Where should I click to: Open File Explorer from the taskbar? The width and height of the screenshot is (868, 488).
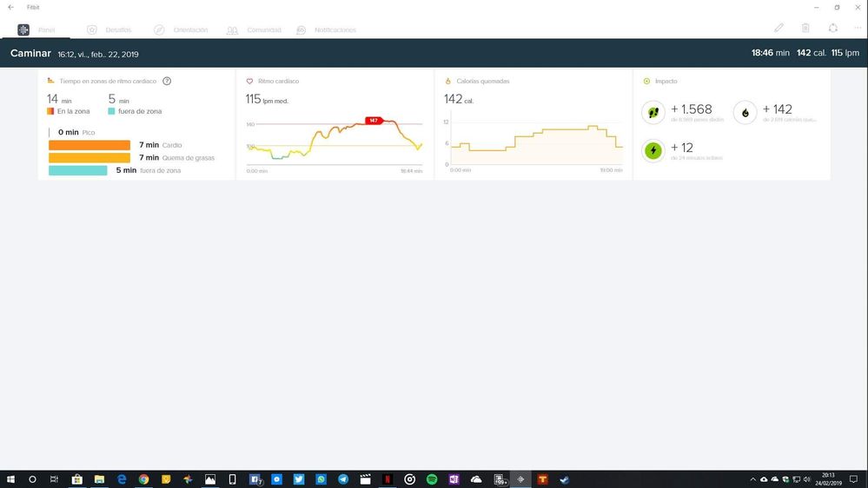[99, 479]
